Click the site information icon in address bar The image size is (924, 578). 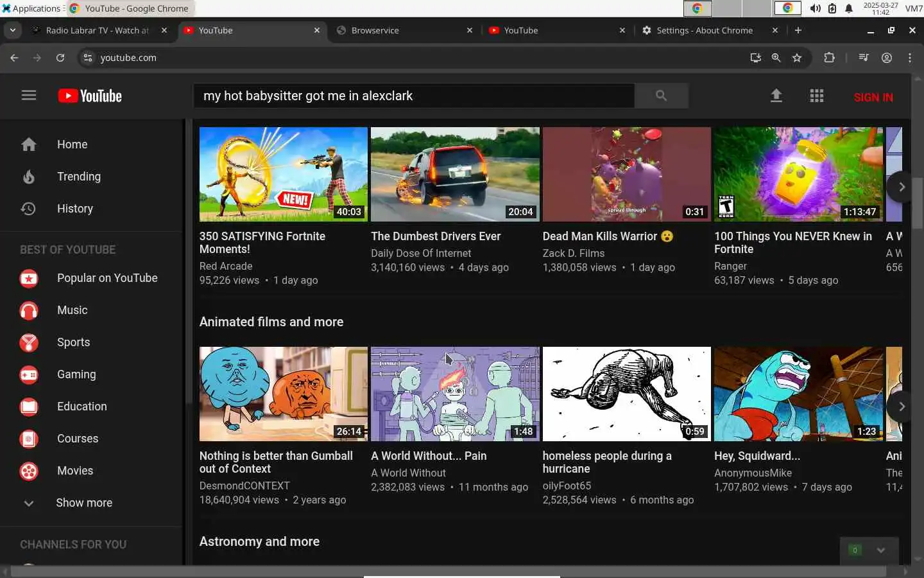[88, 58]
